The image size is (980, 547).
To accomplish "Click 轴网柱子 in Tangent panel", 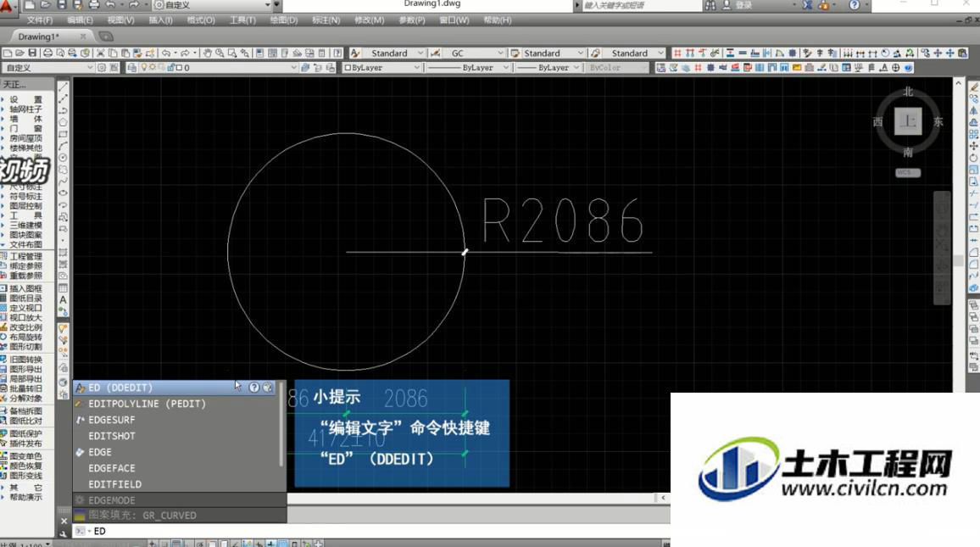I will pyautogui.click(x=25, y=109).
